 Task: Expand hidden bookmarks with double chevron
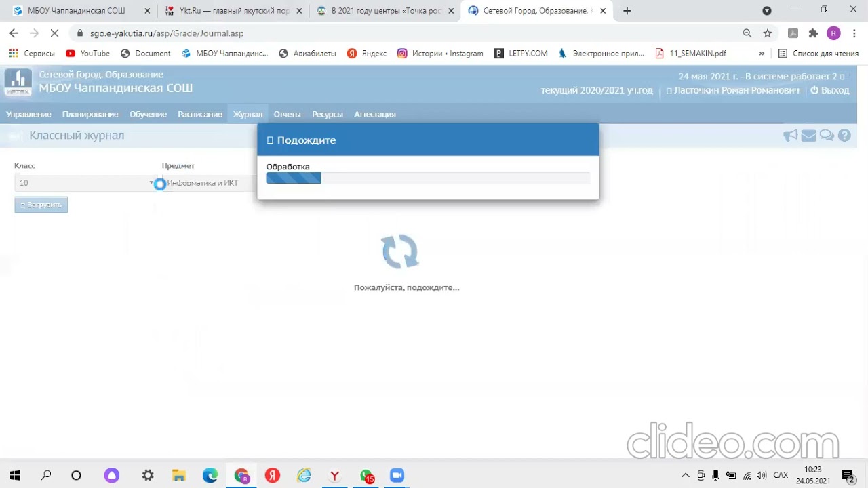(x=762, y=53)
